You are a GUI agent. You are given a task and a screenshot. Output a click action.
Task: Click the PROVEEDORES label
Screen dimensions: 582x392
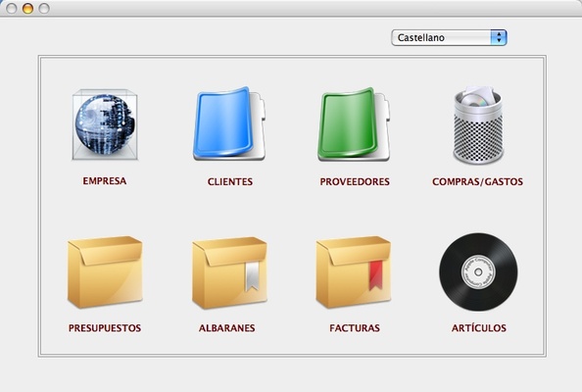click(355, 181)
